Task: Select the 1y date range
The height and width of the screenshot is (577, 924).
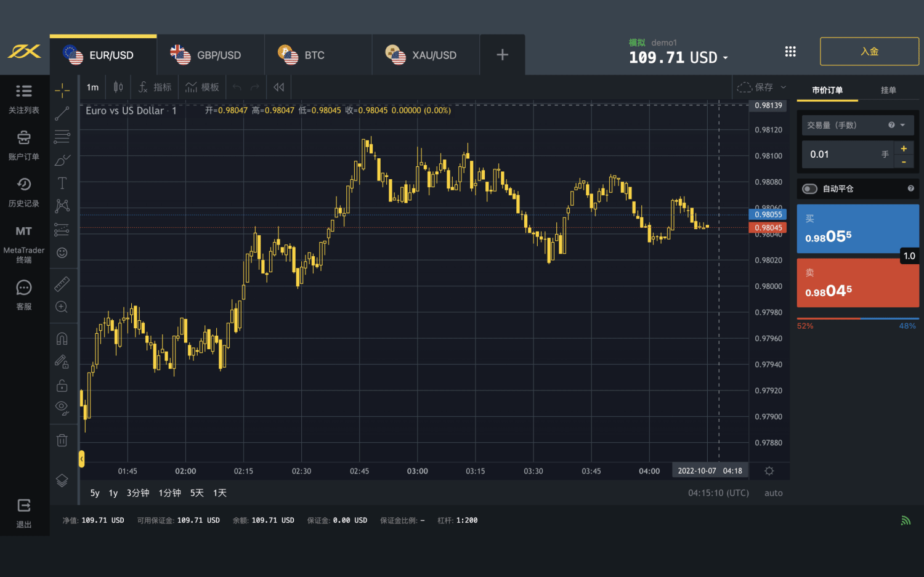Action: point(113,493)
